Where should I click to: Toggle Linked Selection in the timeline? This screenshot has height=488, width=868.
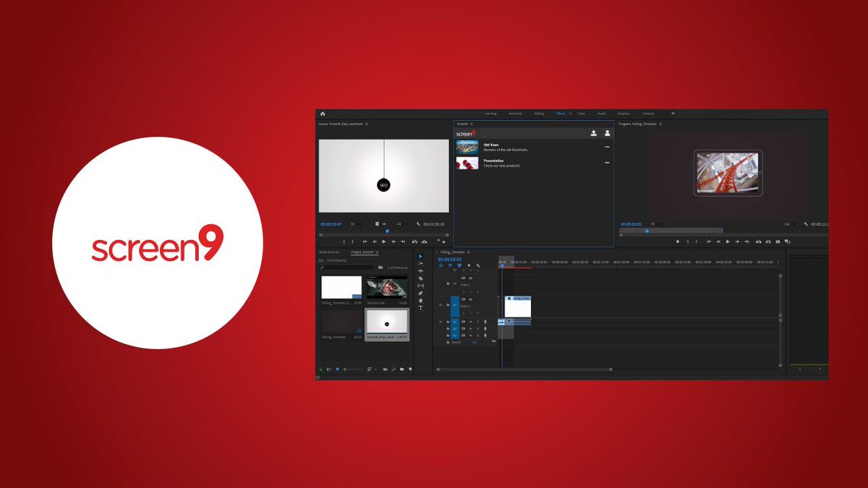coord(459,265)
